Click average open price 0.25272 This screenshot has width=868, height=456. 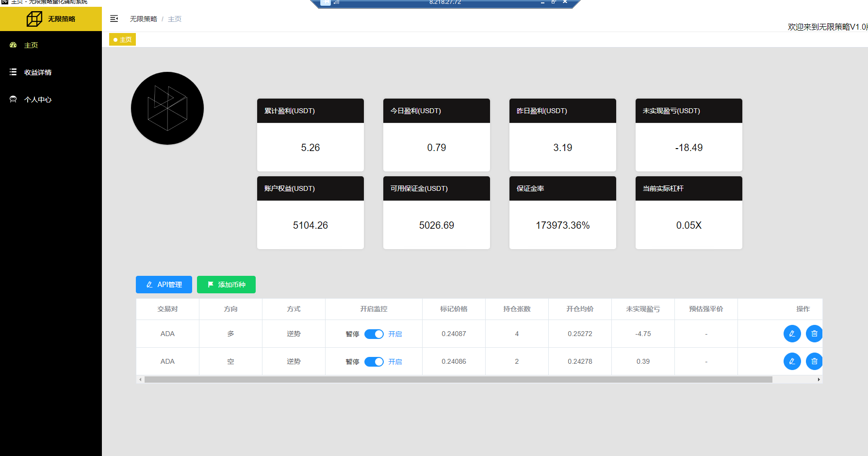pyautogui.click(x=580, y=334)
